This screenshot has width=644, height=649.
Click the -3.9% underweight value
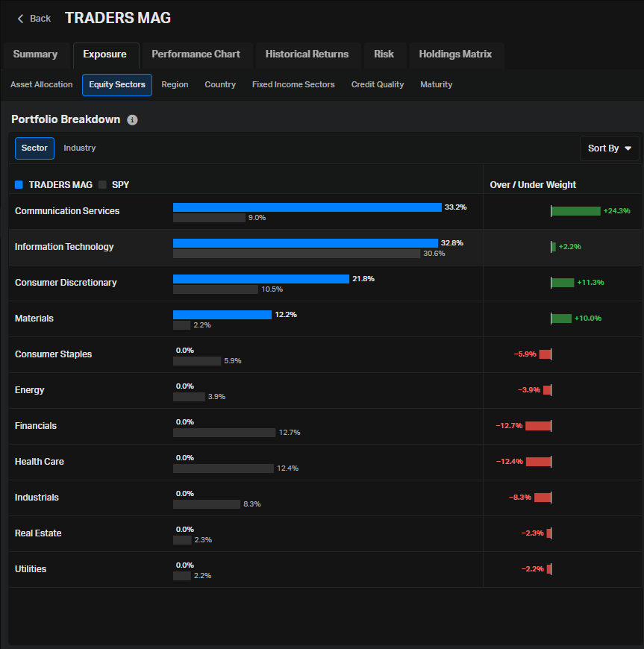pyautogui.click(x=529, y=390)
